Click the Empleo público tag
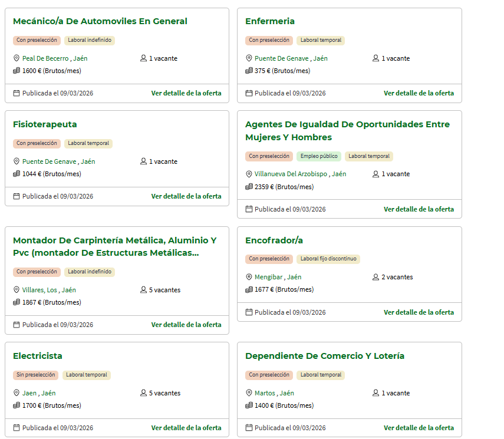This screenshot has width=504, height=439. tap(318, 156)
